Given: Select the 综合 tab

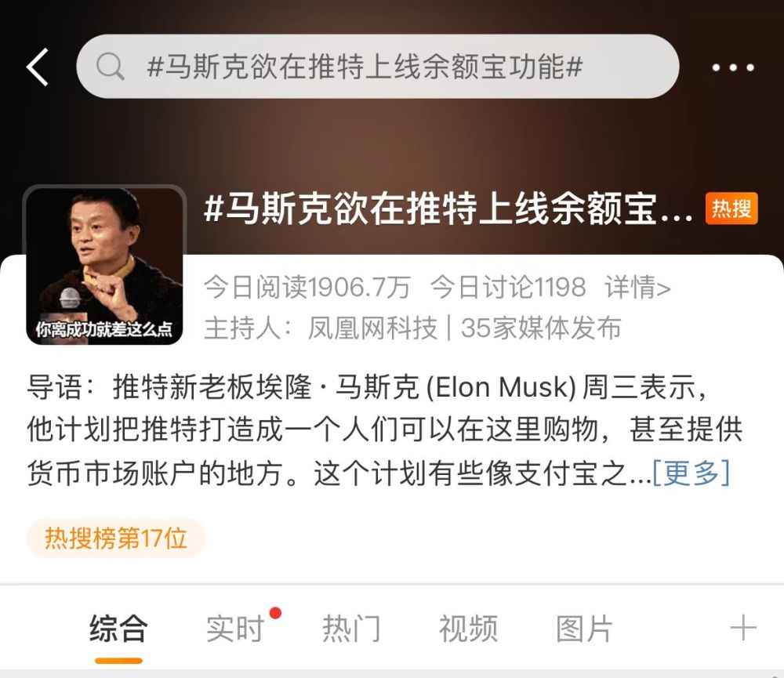Looking at the screenshot, I should click(x=118, y=629).
